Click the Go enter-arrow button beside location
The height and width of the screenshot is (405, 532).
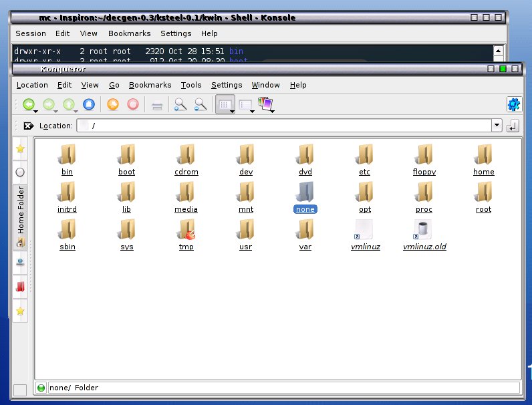point(513,126)
